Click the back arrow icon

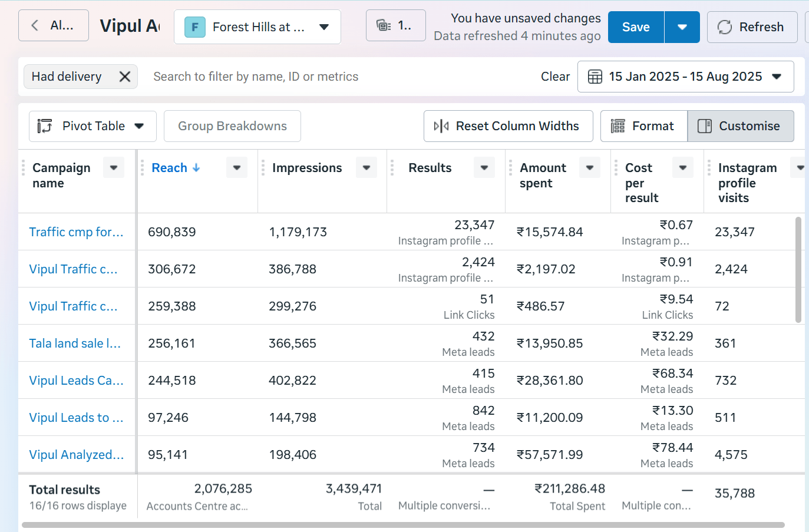point(35,25)
